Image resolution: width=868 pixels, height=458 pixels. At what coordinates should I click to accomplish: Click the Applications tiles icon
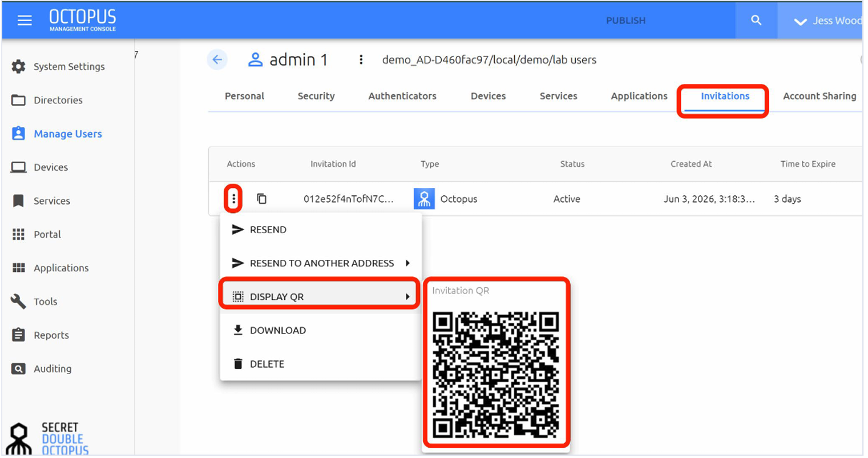(18, 268)
